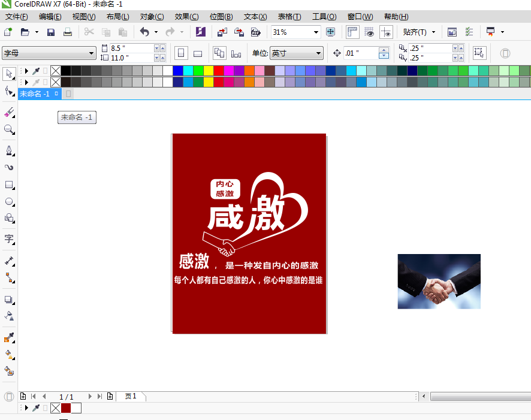The width and height of the screenshot is (531, 420).
Task: Choose the Rectangle tool
Action: 9,185
